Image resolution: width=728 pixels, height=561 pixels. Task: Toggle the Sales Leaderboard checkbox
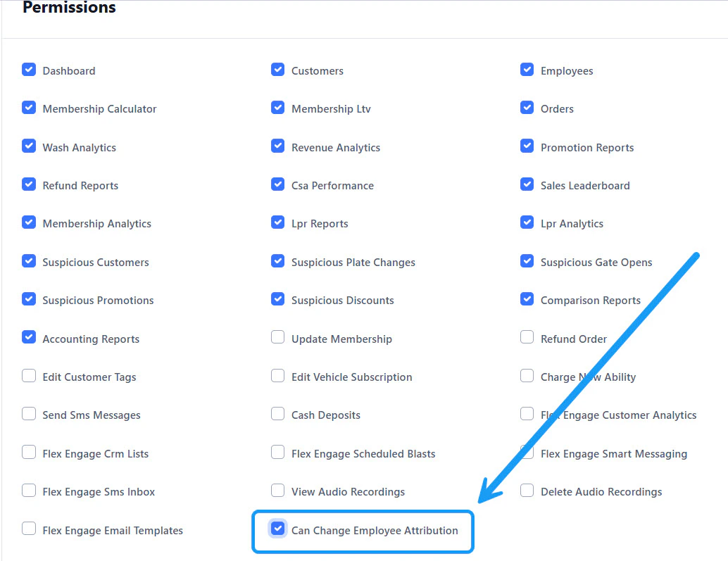527,184
